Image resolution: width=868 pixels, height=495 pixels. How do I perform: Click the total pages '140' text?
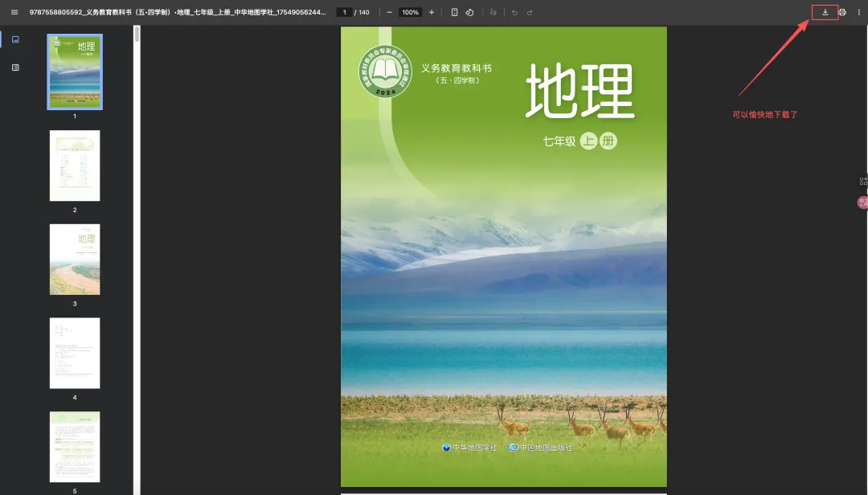pos(364,12)
